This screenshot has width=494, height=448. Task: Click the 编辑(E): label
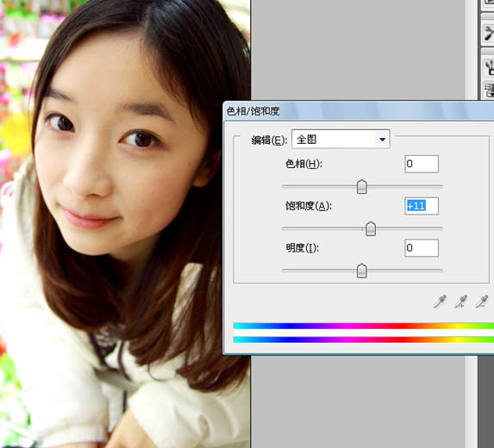269,140
